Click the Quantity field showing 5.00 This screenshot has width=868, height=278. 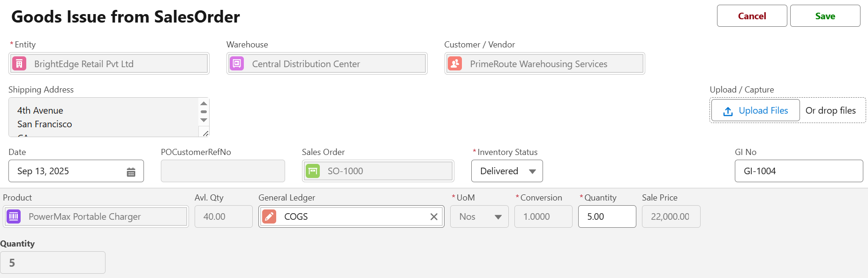click(607, 216)
